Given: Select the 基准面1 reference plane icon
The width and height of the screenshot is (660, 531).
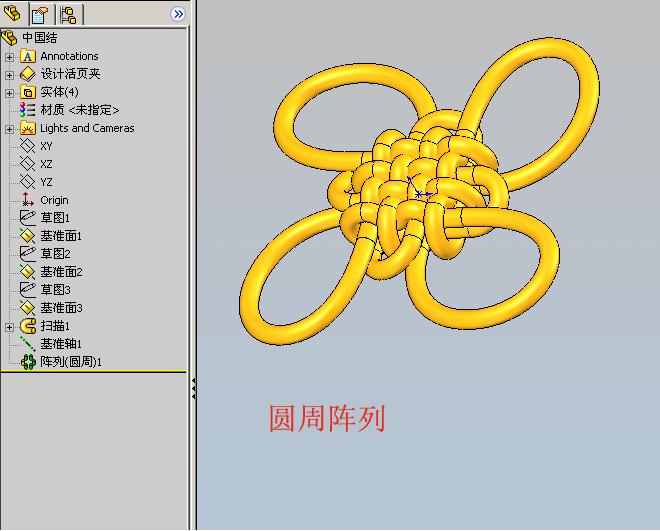Looking at the screenshot, I should [28, 236].
